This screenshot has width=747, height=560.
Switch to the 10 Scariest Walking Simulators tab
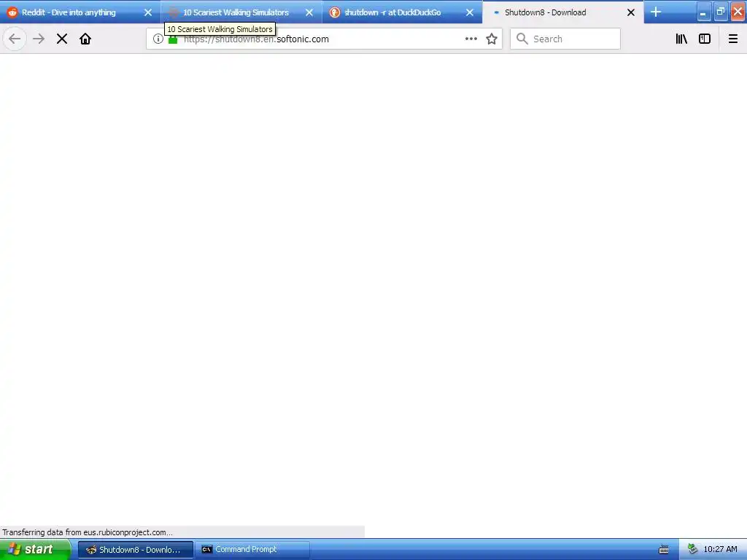pyautogui.click(x=241, y=12)
